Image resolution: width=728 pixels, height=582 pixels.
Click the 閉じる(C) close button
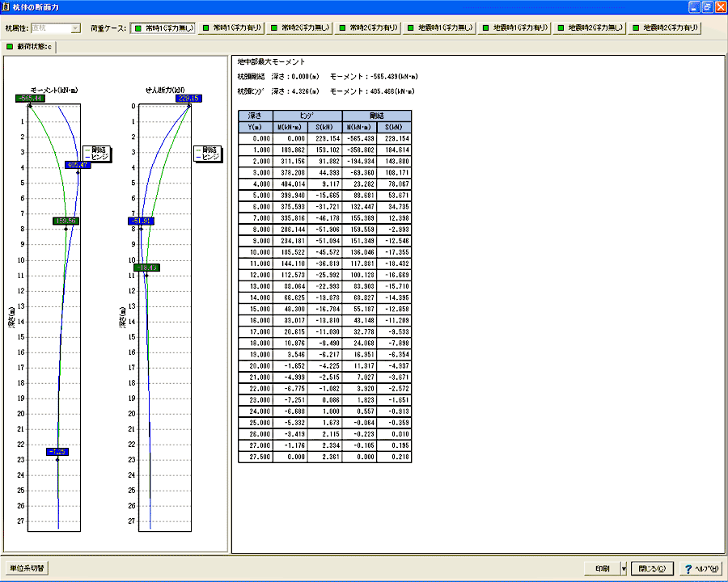(x=652, y=568)
